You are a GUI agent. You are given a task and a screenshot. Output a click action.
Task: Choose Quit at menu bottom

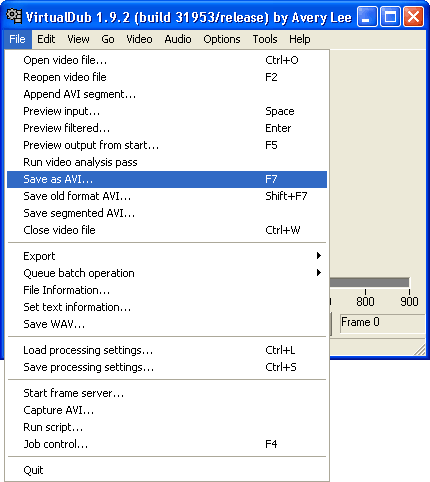(167, 470)
